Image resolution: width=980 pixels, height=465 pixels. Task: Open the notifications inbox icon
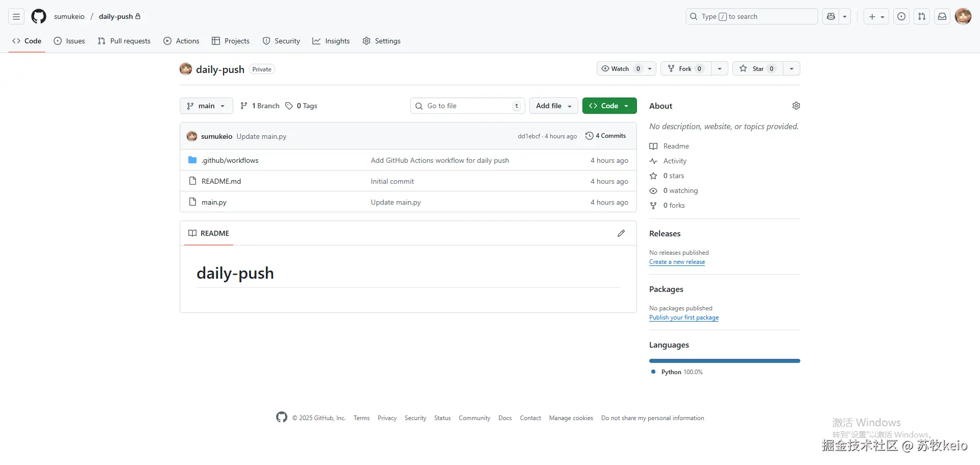click(942, 16)
